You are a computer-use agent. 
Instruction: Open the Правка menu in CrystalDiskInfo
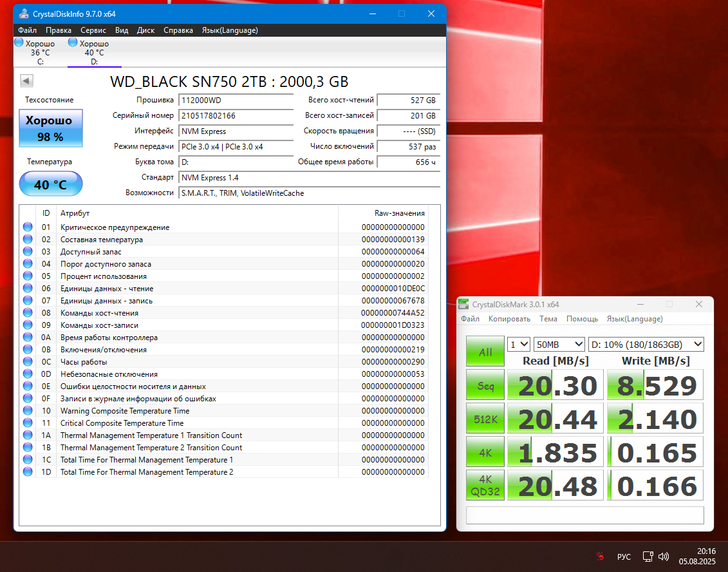pyautogui.click(x=59, y=30)
